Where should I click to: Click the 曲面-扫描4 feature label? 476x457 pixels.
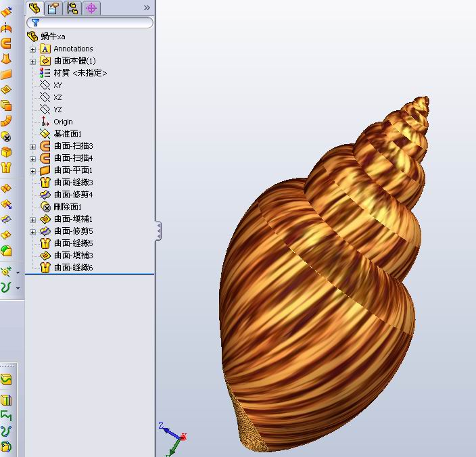point(74,158)
